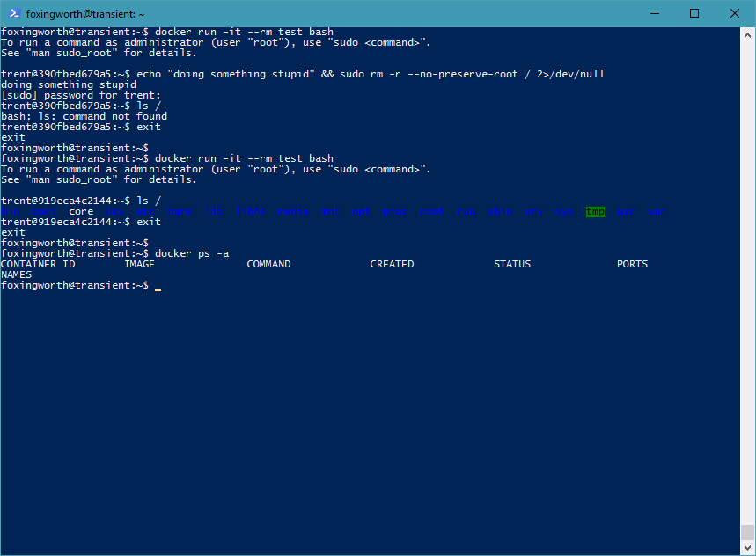The height and width of the screenshot is (556, 756).
Task: Click the 'lib64' directory in ls output
Action: tap(250, 211)
